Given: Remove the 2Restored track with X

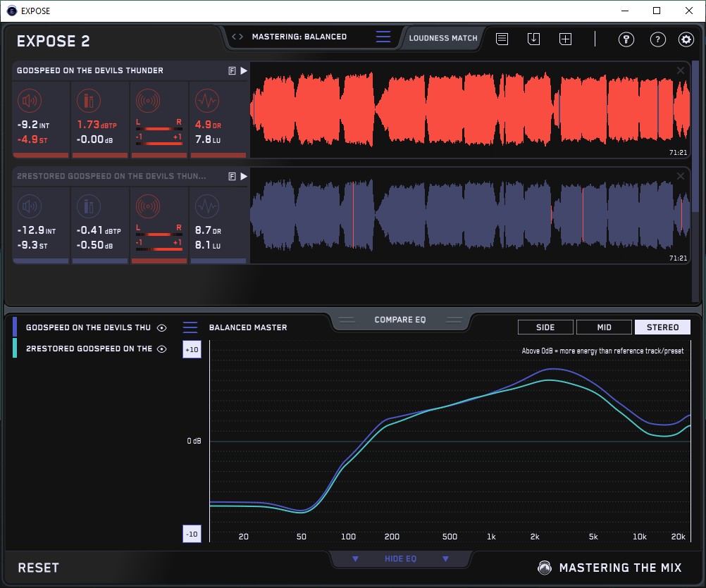Looking at the screenshot, I should (x=681, y=176).
